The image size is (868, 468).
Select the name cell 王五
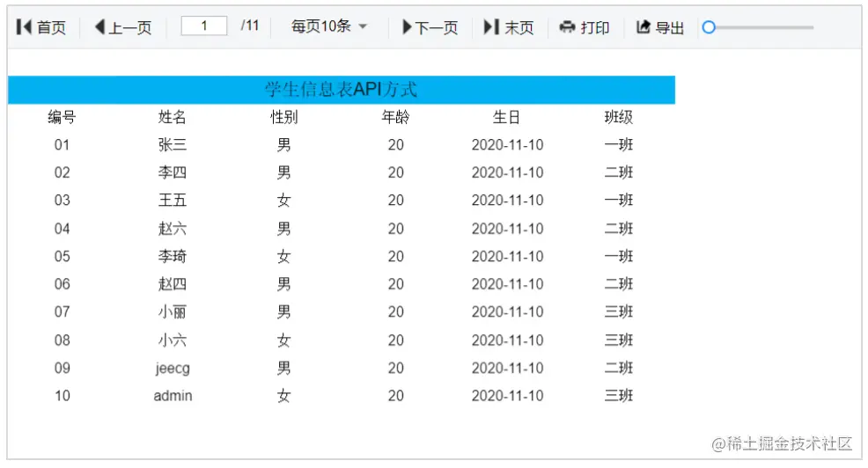[173, 200]
